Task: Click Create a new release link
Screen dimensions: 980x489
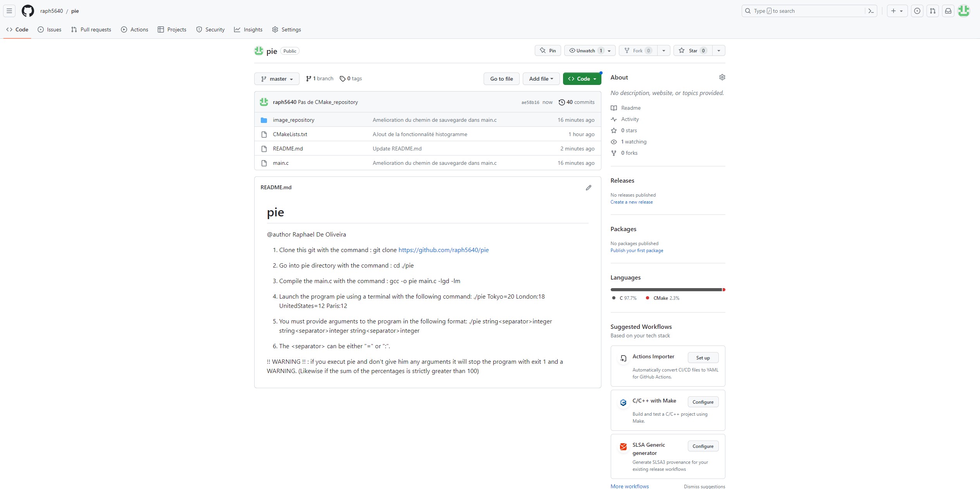Action: [x=631, y=202]
